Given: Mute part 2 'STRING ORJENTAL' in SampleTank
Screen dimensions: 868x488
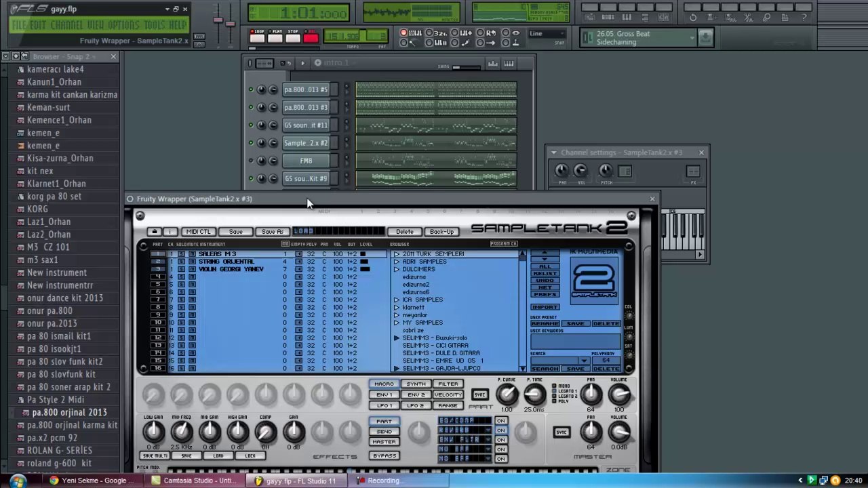Looking at the screenshot, I should (192, 262).
